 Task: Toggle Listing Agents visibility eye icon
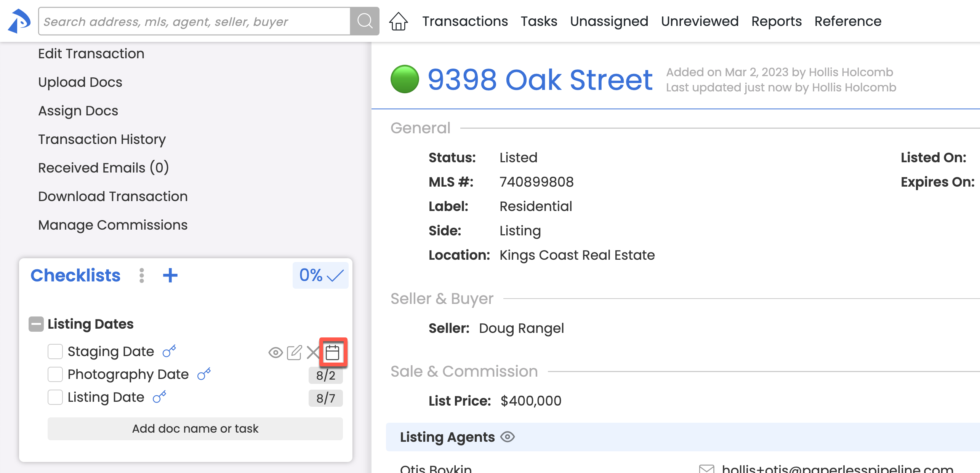(508, 437)
